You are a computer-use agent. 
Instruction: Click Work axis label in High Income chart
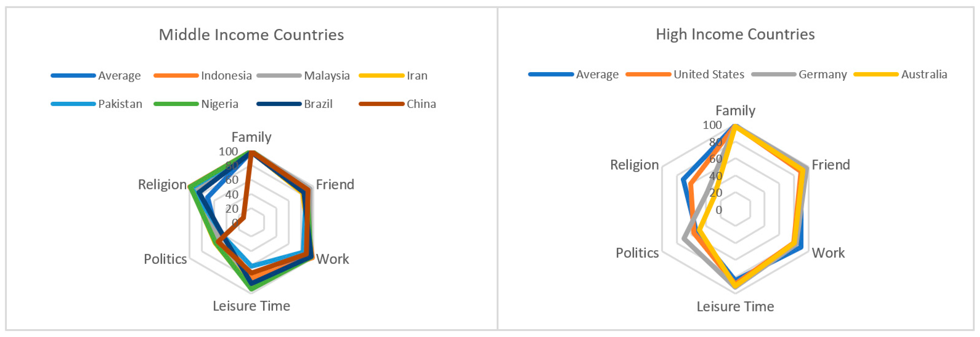(x=828, y=253)
